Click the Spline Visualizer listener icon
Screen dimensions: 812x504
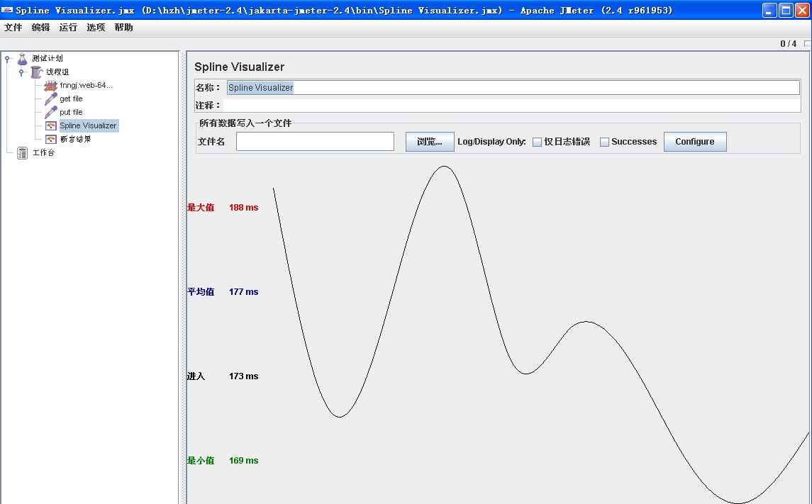(51, 125)
